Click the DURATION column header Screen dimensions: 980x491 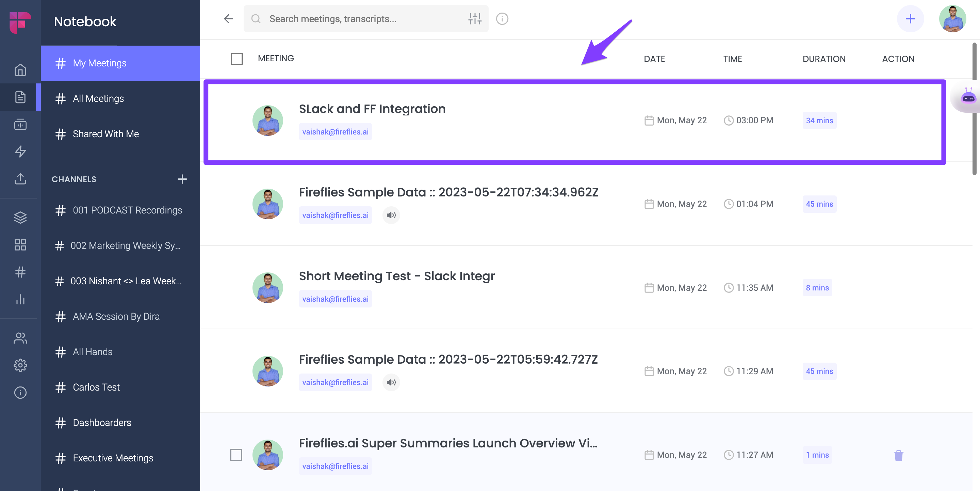(824, 59)
